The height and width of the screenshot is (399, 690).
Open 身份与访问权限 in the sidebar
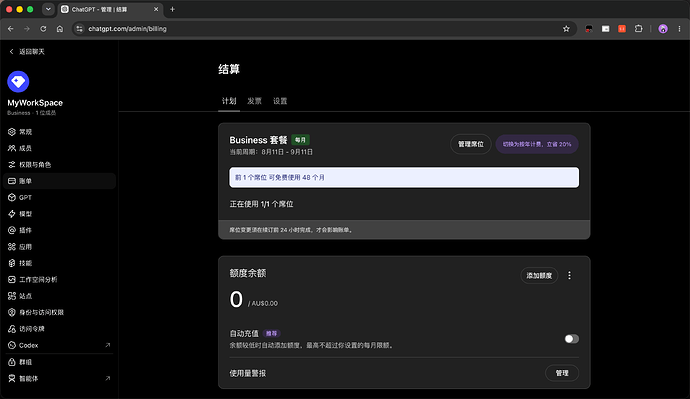(59, 312)
